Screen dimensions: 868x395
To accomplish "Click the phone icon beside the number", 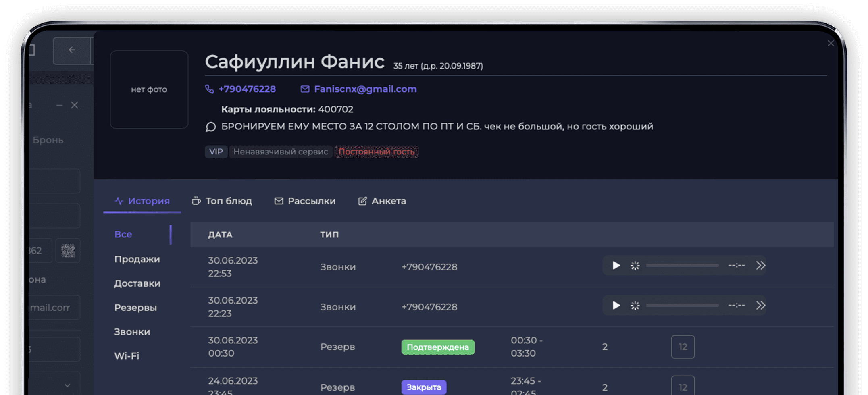I will (x=210, y=89).
